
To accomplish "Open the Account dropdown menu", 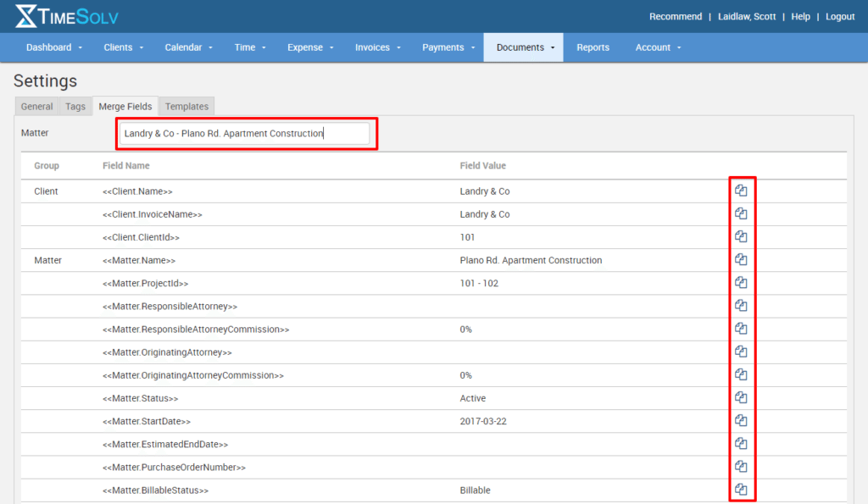I will tap(658, 47).
